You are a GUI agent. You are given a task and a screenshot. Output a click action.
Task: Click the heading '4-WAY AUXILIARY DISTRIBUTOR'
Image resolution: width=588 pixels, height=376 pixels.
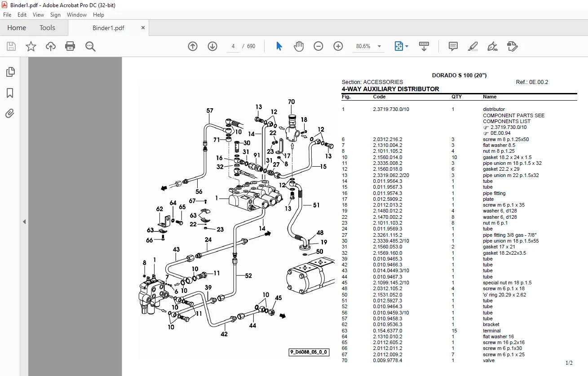point(390,89)
